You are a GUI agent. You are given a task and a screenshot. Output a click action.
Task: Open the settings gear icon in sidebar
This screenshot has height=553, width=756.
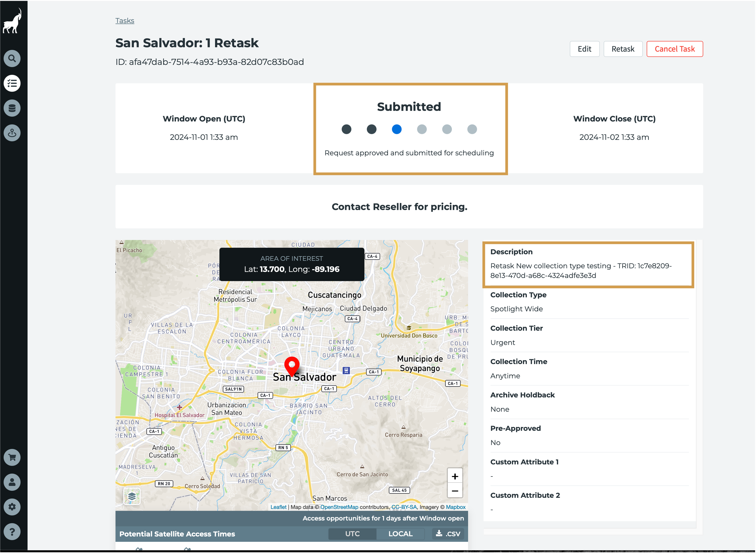(12, 507)
